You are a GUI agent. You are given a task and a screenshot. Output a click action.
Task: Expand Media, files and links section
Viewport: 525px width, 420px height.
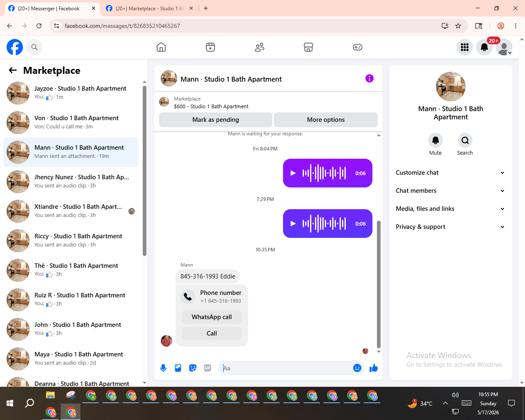pos(450,209)
